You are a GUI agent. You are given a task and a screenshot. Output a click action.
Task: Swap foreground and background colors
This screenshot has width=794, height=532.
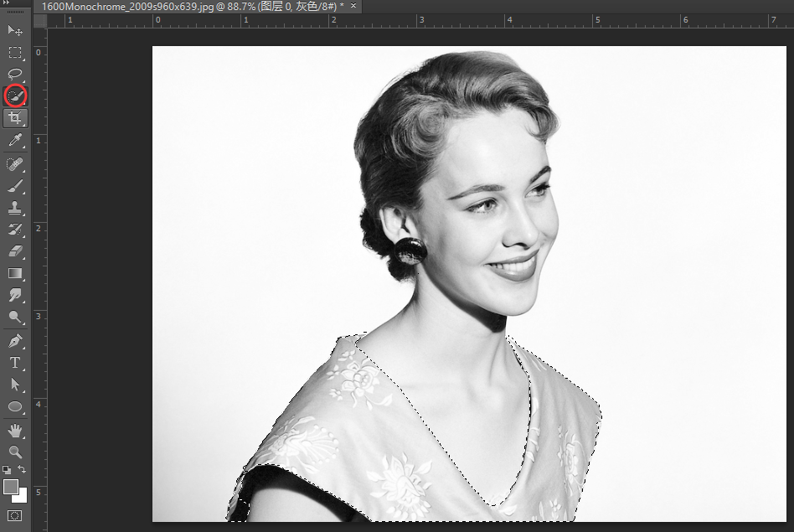coord(22,469)
